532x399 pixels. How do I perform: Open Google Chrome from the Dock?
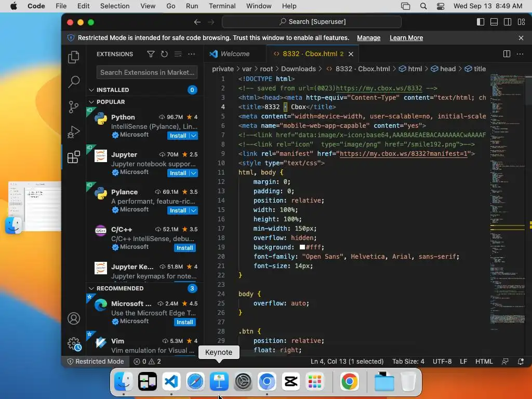pyautogui.click(x=349, y=381)
